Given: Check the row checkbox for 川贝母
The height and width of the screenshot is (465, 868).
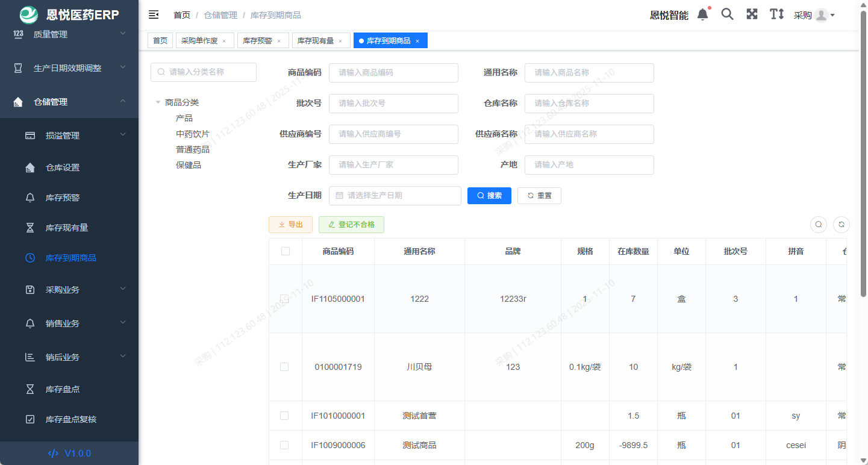Looking at the screenshot, I should 286,366.
